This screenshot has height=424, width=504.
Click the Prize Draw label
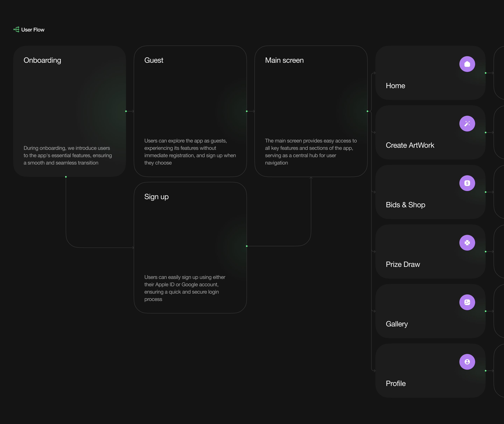coord(403,264)
